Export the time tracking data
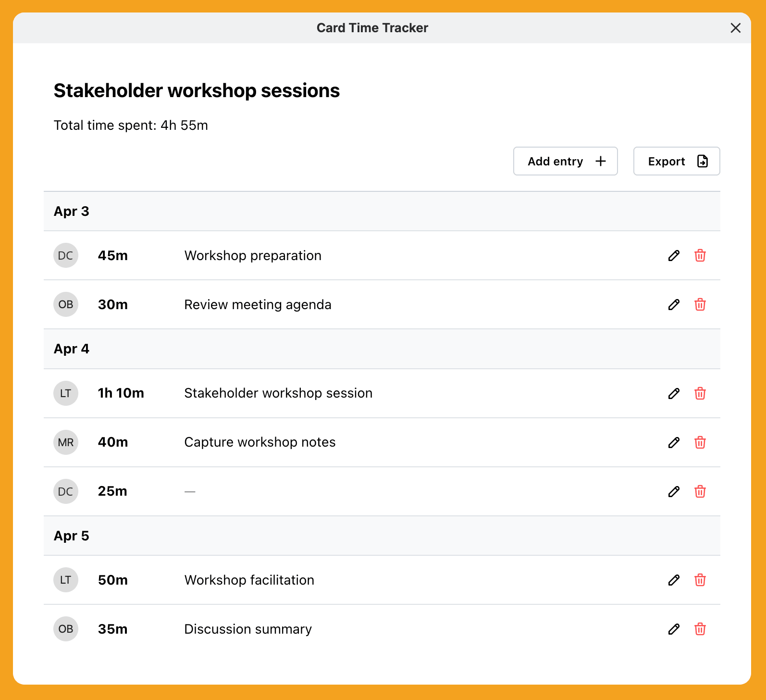Screen dimensions: 766x700 pyautogui.click(x=676, y=162)
